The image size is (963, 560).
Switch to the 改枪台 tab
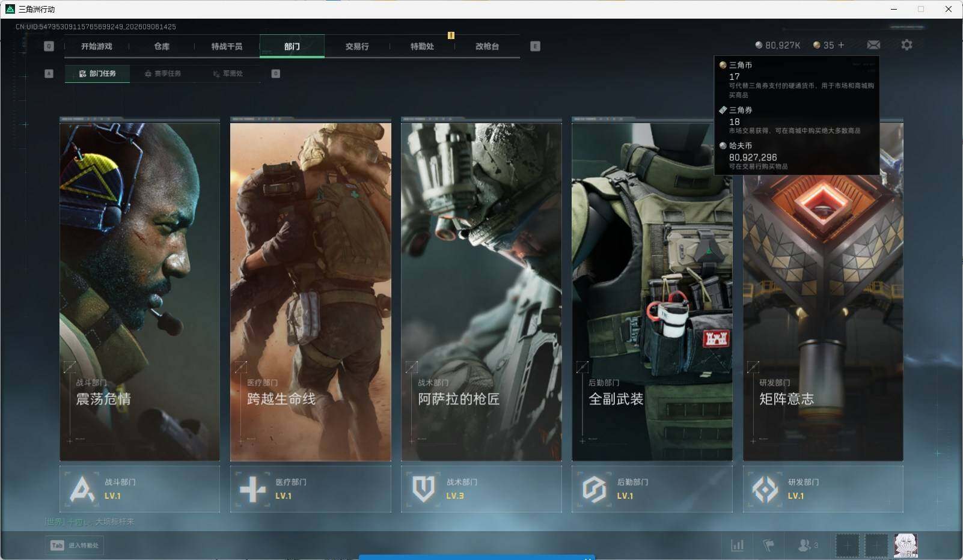487,46
